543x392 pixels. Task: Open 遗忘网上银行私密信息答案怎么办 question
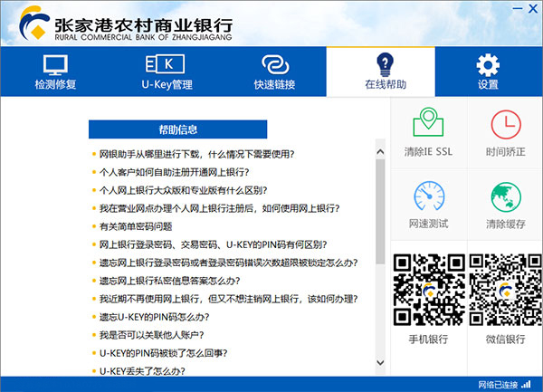pyautogui.click(x=170, y=281)
